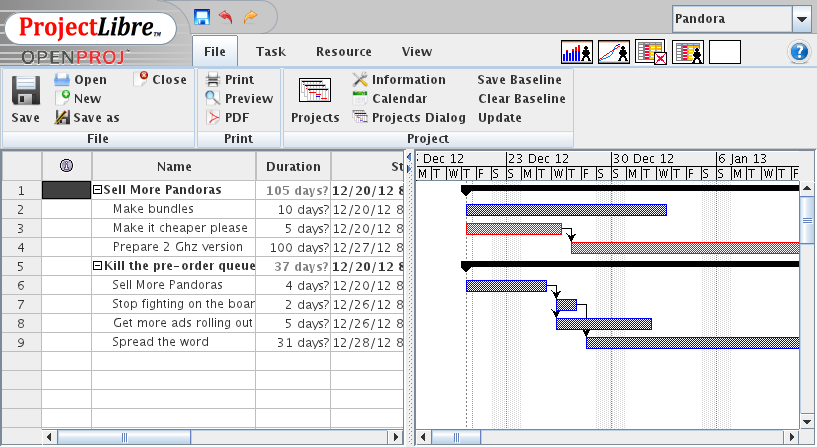Click the orange redo arrow
817x447 pixels.
250,16
